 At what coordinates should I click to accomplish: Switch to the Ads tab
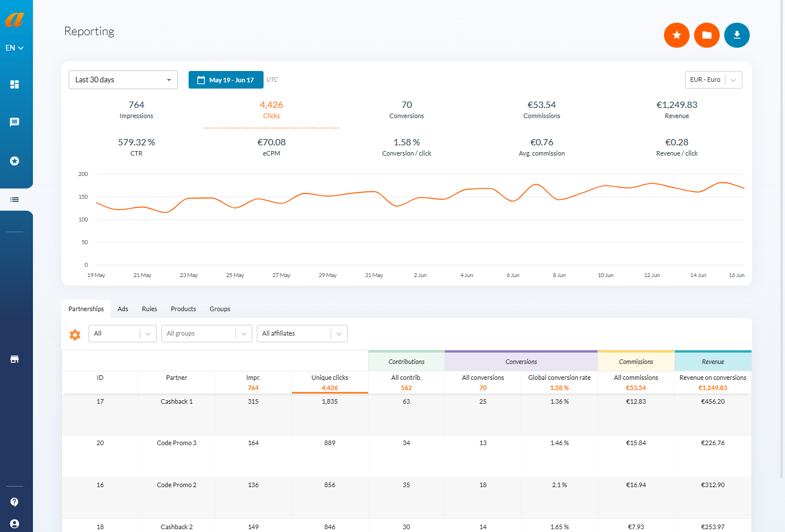coord(123,309)
